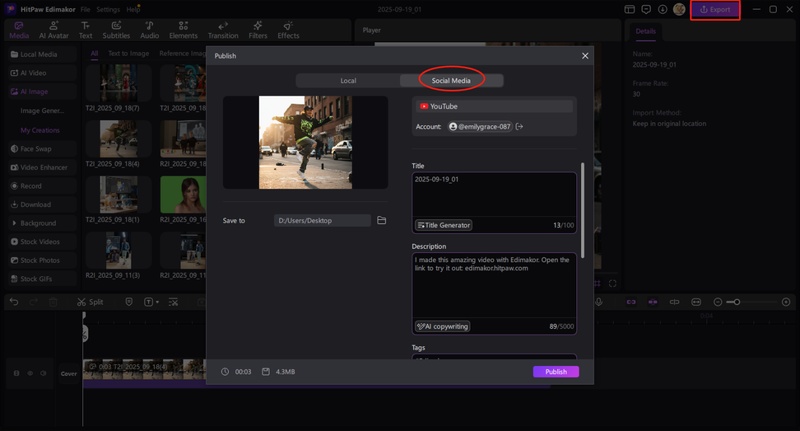Viewport: 800px width, 431px height.
Task: Open the File menu
Action: (x=85, y=9)
